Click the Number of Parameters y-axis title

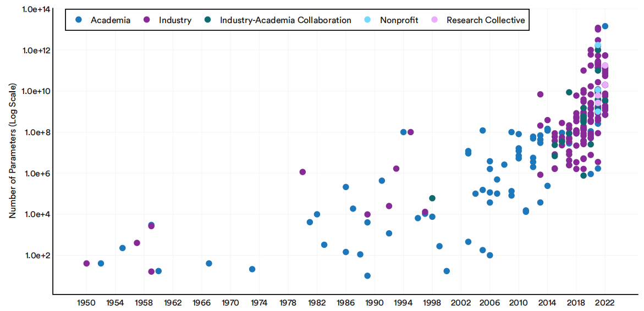tap(12, 151)
